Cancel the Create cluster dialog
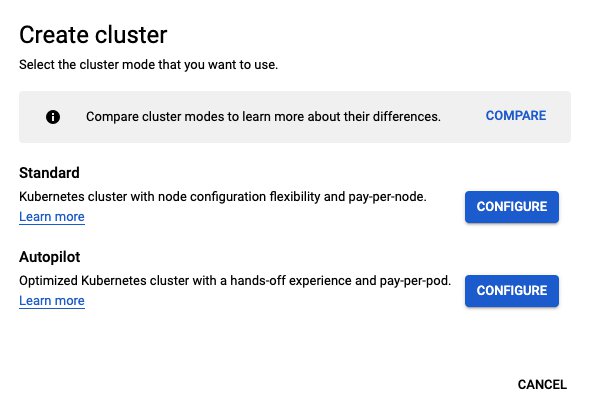This screenshot has width=590, height=394. pos(542,385)
